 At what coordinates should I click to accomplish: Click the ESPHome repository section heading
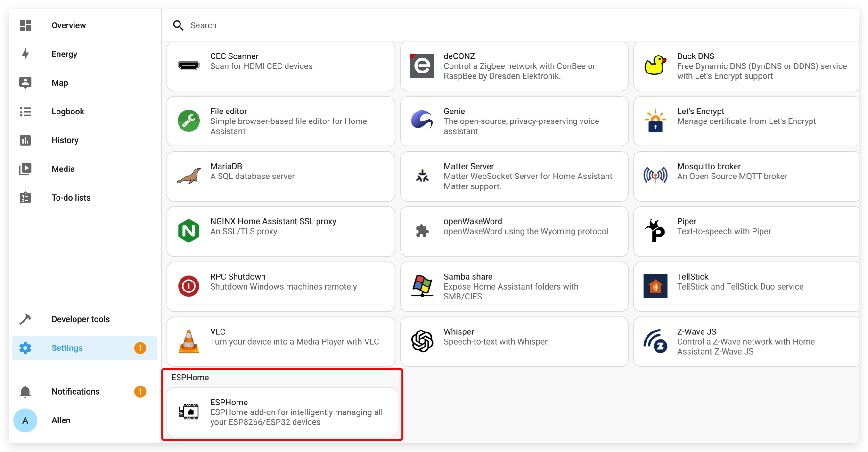190,378
